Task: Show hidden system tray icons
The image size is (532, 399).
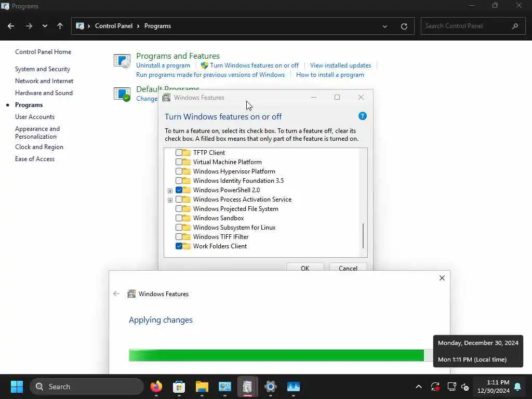Action: point(419,387)
